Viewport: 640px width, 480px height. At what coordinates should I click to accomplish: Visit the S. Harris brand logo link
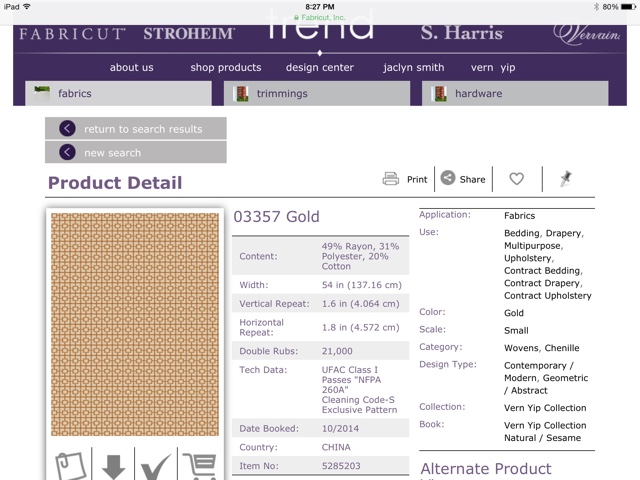point(462,33)
